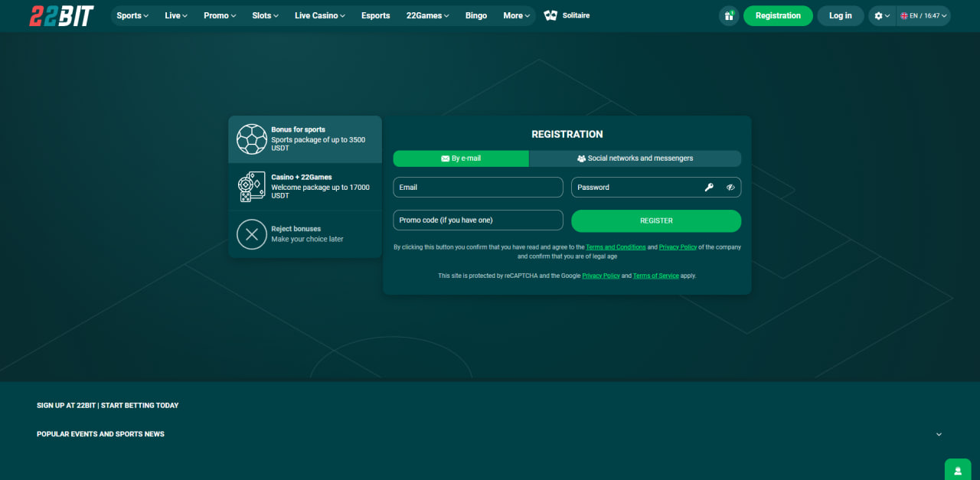Open the Esports menu item
980x480 pixels.
click(x=375, y=16)
